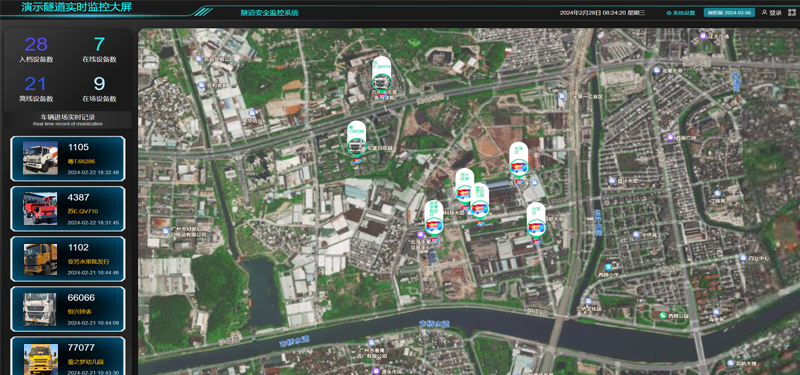Click the truck thumbnail for record 4387

(40, 208)
